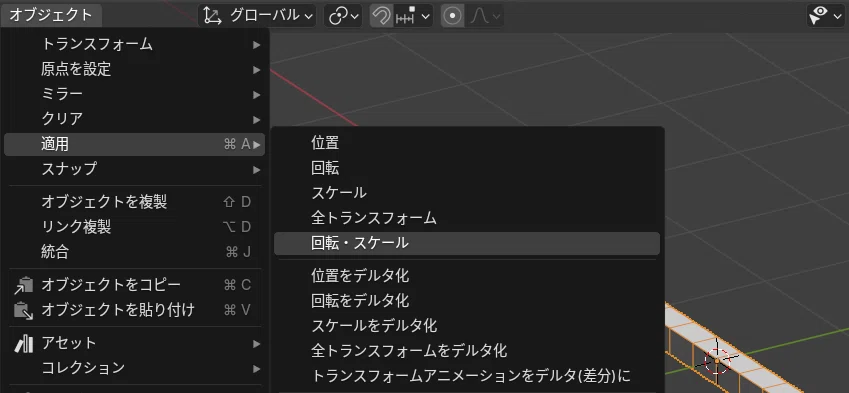
Task: Choose スケールをデルタ化 option
Action: 467,325
